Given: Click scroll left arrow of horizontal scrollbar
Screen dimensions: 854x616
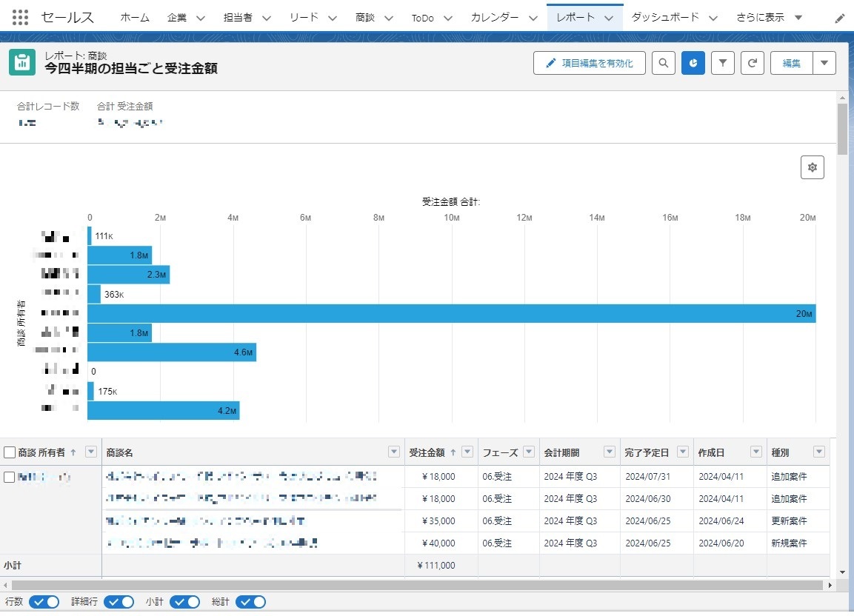Looking at the screenshot, I should point(5,586).
